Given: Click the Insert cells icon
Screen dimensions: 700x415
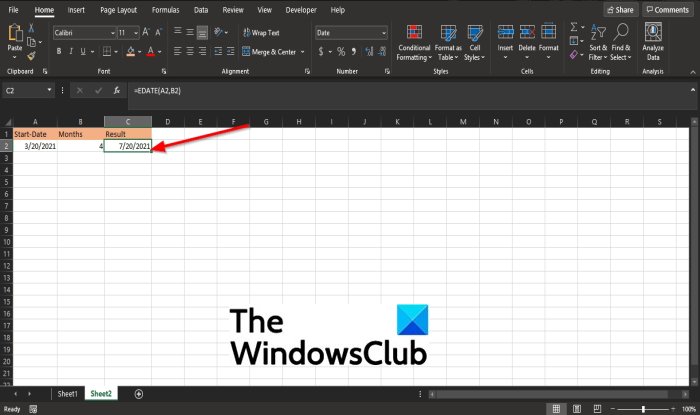Looking at the screenshot, I should coord(505,32).
